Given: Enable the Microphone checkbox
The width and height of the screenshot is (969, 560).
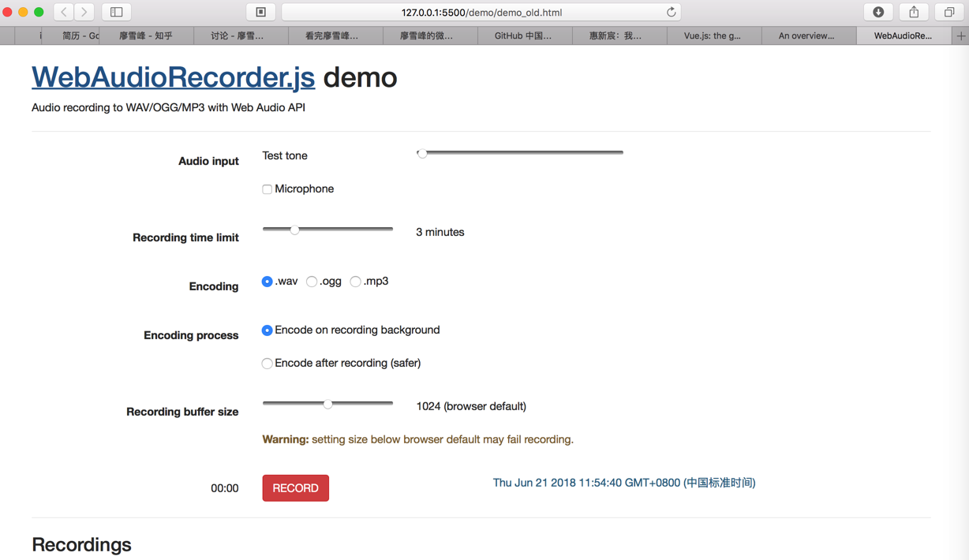Looking at the screenshot, I should pos(267,189).
